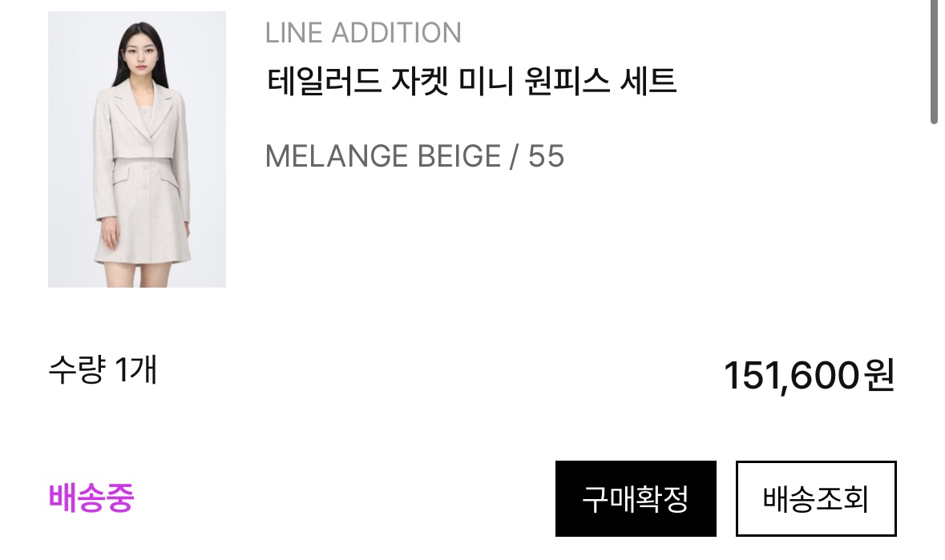This screenshot has width=945, height=560.
Task: Click the 수량 1개 quantity label
Action: tap(103, 371)
